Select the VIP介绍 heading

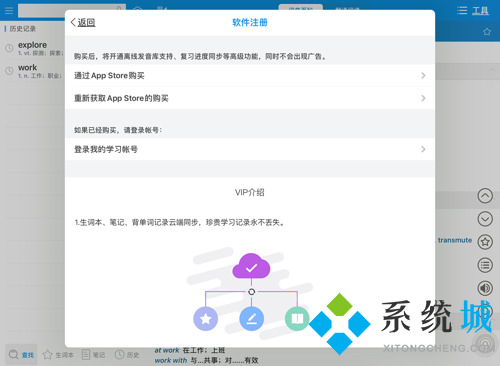click(250, 192)
